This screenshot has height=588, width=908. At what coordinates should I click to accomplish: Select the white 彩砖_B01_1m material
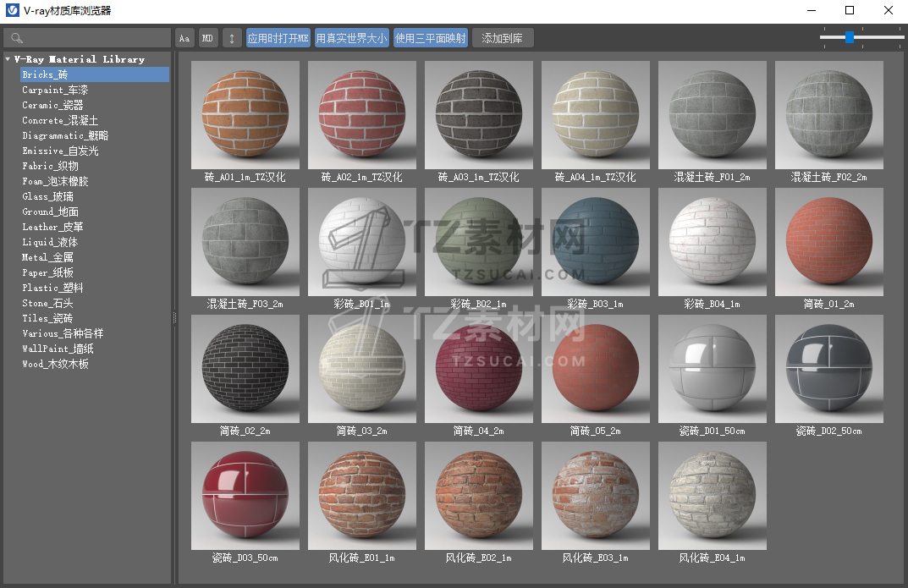[x=362, y=242]
